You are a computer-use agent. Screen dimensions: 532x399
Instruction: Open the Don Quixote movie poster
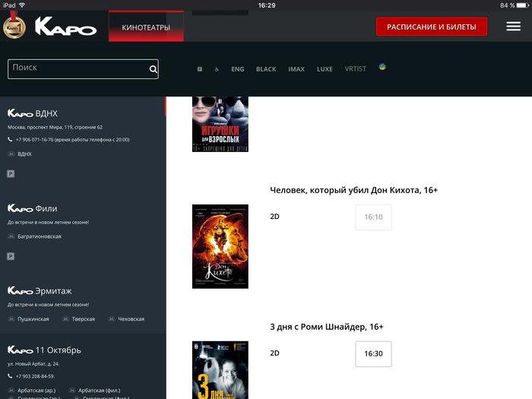220,246
